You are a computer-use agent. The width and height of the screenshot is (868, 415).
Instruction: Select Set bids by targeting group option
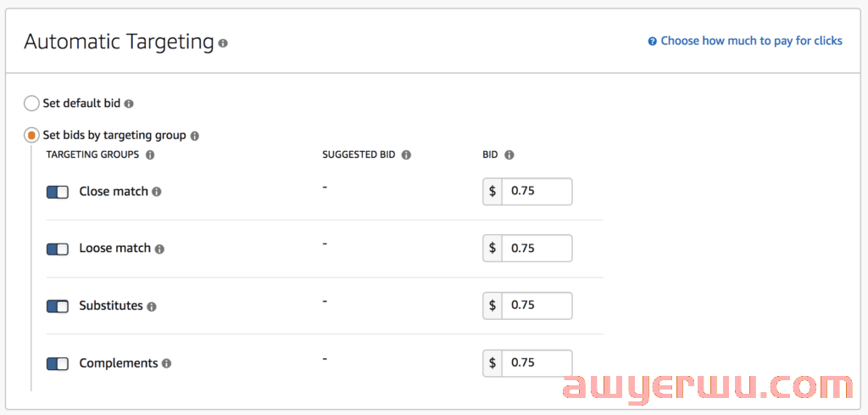(31, 135)
